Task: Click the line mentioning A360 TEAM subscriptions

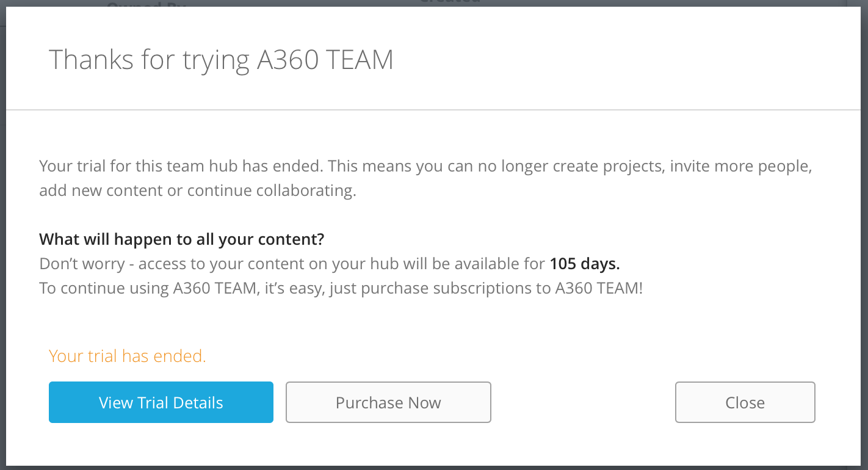Action: pos(341,287)
